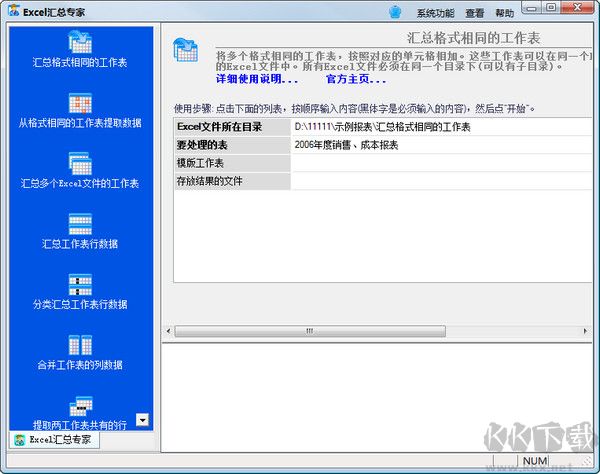Viewport: 600px width, 474px height.
Task: Click the 汇总格式相同的工作表 page heading
Action: (x=473, y=38)
